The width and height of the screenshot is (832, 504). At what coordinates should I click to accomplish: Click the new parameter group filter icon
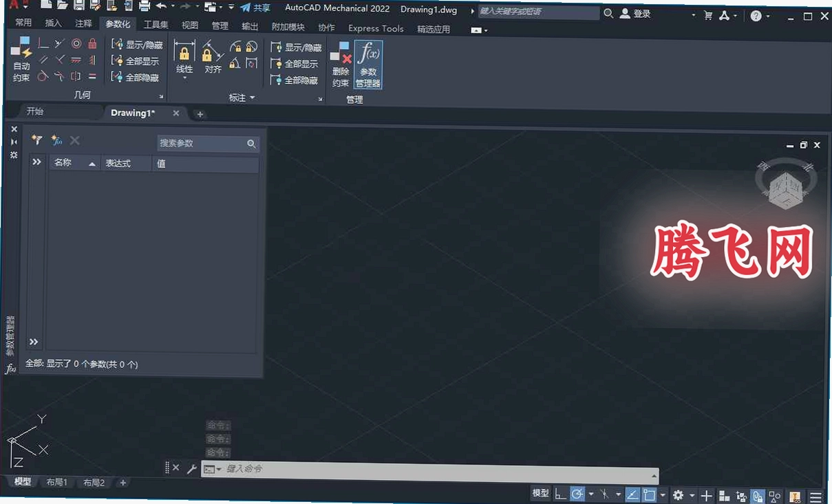(37, 140)
